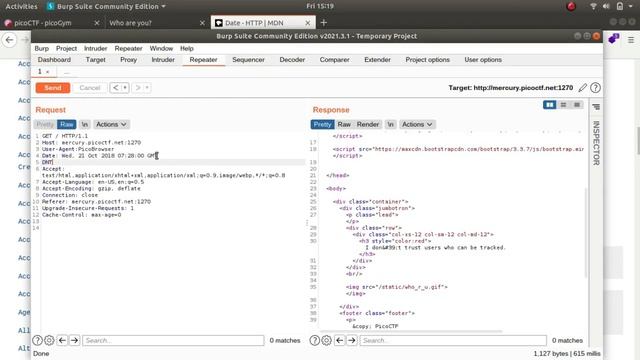640x360 pixels.
Task: Focus the response search field
Action: pos(453,340)
